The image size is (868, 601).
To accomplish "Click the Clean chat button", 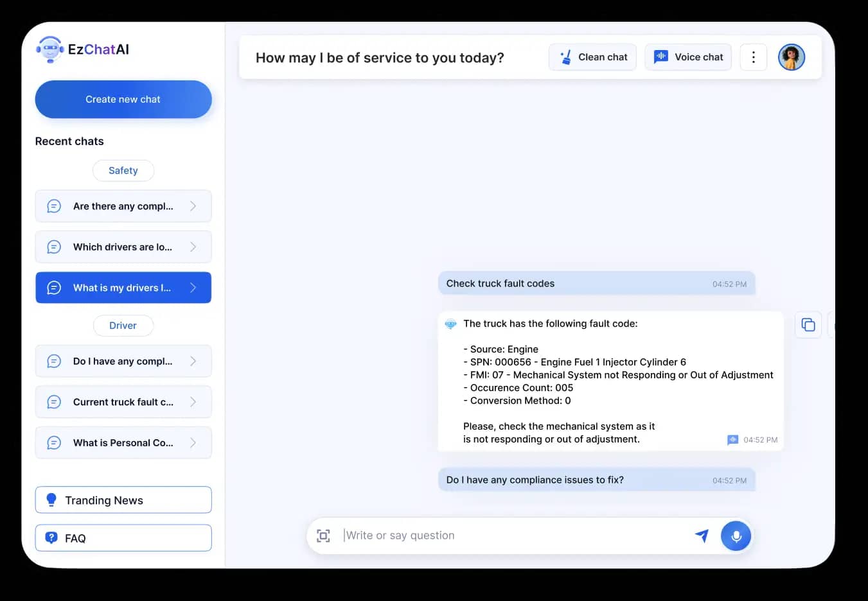I will [592, 58].
